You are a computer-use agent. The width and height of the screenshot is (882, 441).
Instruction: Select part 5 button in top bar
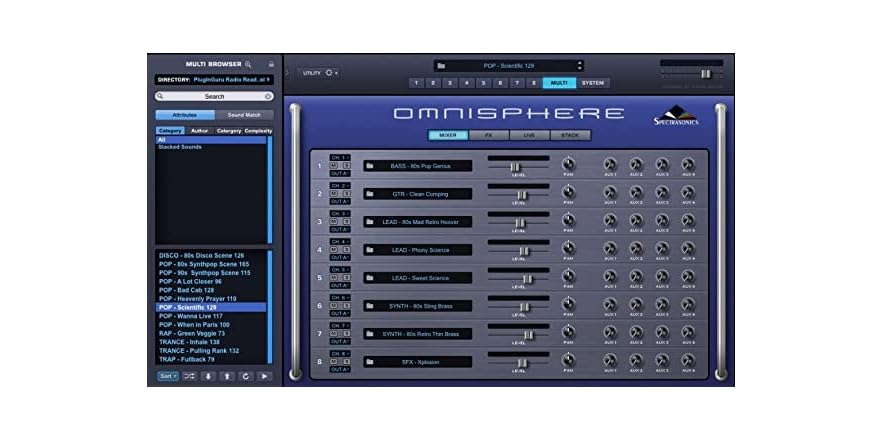[484, 83]
